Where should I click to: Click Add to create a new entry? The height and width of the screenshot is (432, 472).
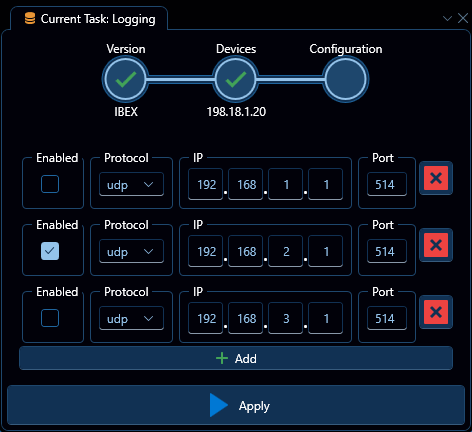[x=236, y=358]
